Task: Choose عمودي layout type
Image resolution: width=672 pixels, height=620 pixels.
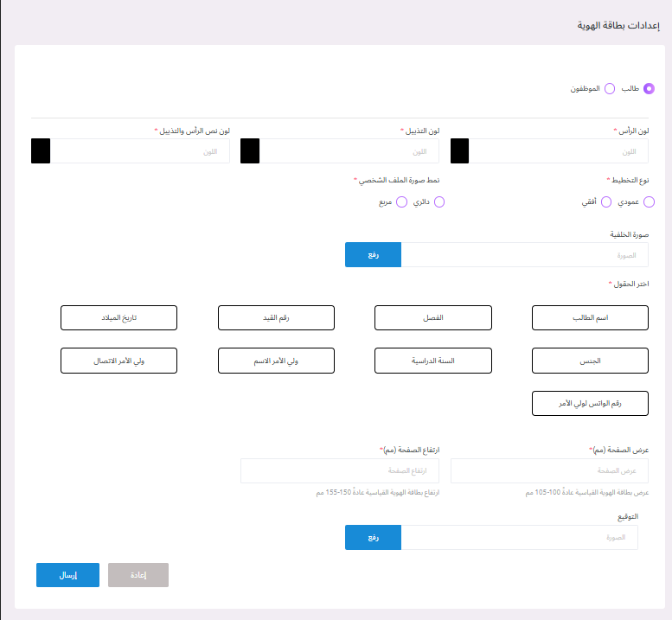Action: click(649, 201)
